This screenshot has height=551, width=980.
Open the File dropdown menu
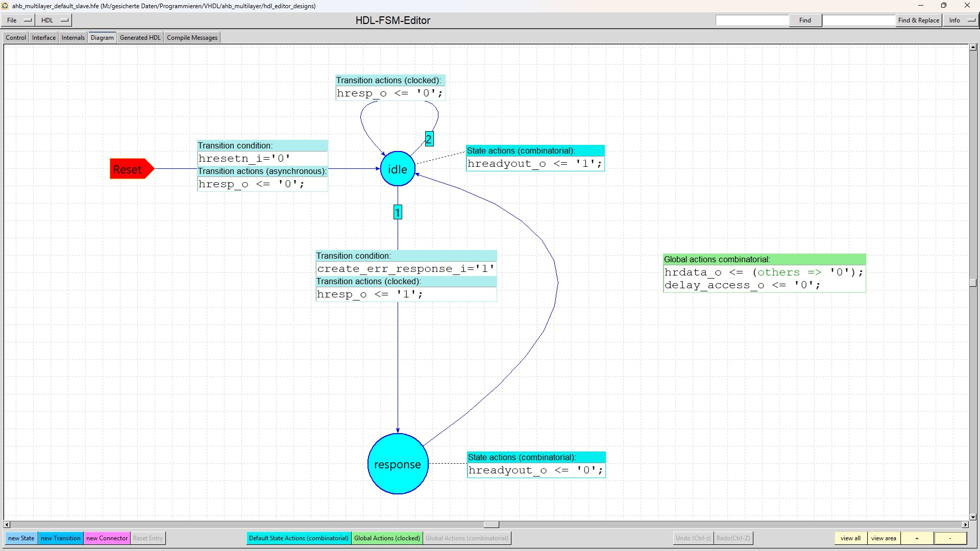pos(18,20)
